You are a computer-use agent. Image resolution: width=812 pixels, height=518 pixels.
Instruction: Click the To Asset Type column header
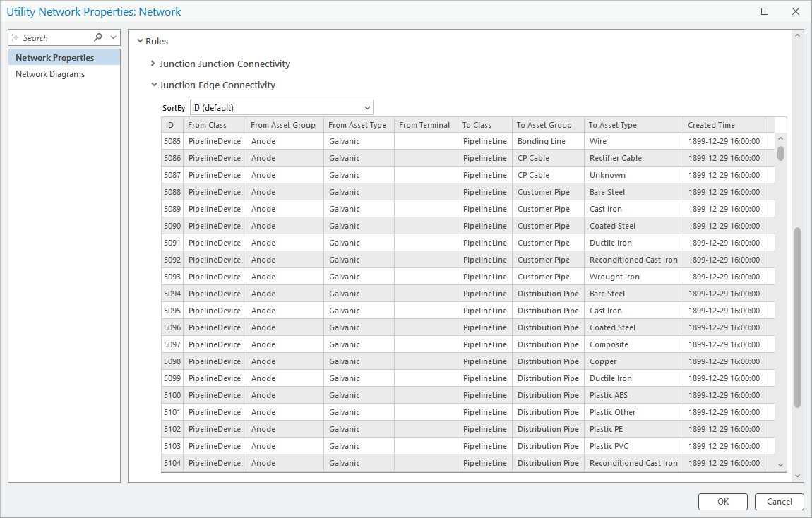click(613, 125)
